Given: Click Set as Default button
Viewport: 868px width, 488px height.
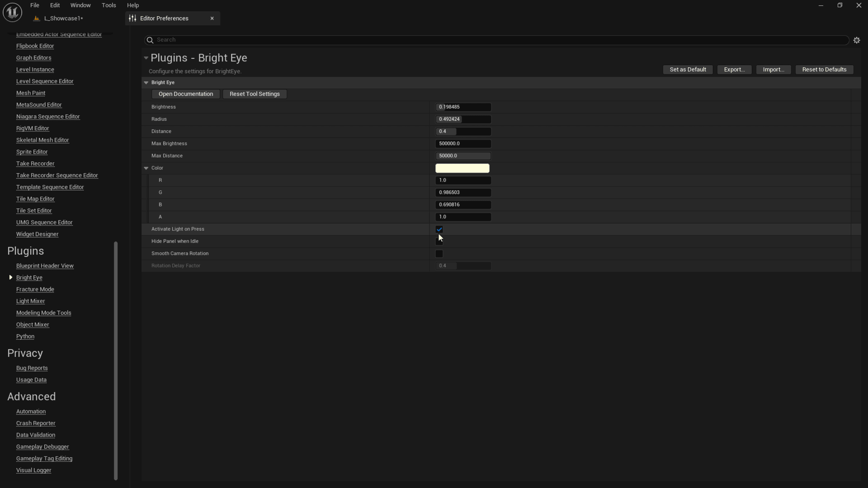Looking at the screenshot, I should (688, 70).
